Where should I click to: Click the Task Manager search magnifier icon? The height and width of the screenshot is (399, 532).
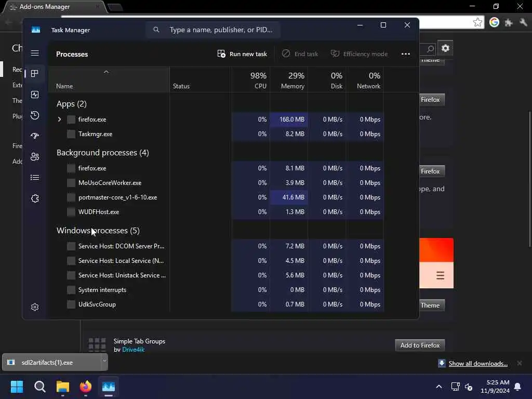point(156,30)
